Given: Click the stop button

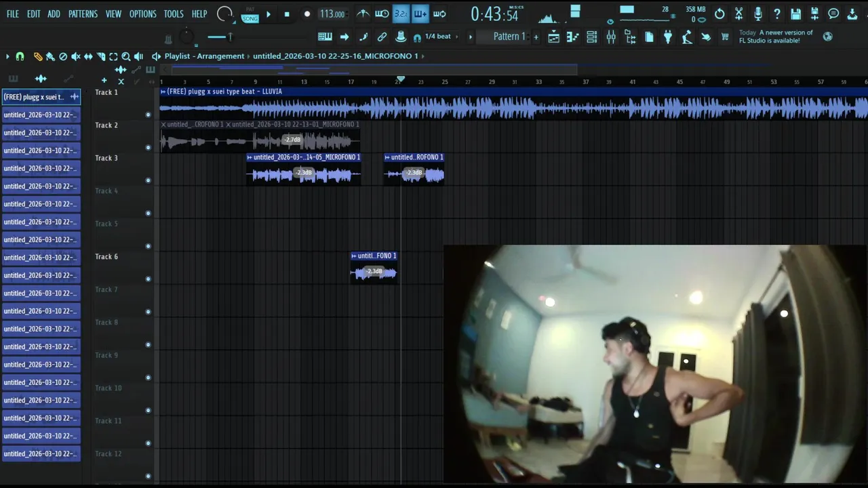Looking at the screenshot, I should point(287,14).
